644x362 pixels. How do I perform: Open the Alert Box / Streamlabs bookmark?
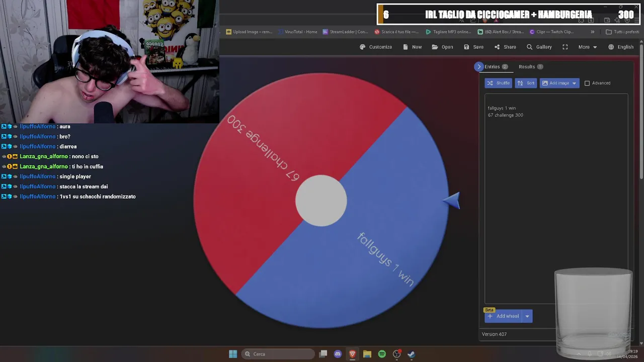pyautogui.click(x=501, y=32)
